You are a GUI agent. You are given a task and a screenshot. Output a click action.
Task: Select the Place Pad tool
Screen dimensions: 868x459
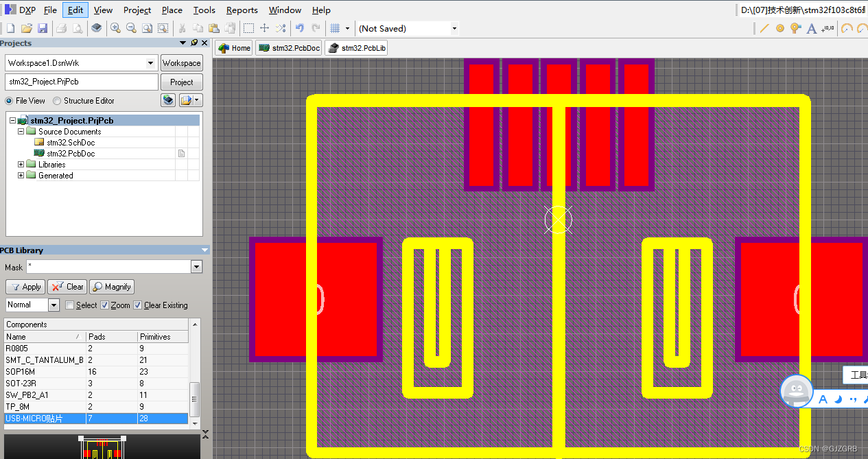(x=780, y=28)
